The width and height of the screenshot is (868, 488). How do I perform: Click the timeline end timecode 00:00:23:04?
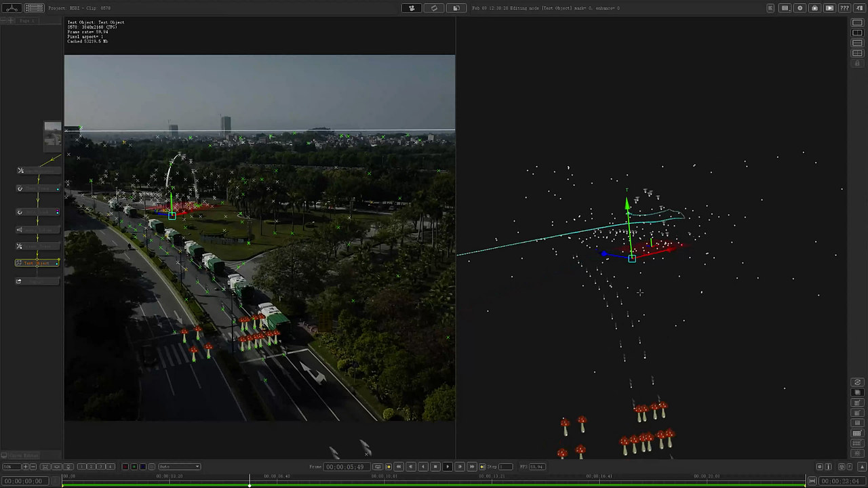click(x=841, y=481)
